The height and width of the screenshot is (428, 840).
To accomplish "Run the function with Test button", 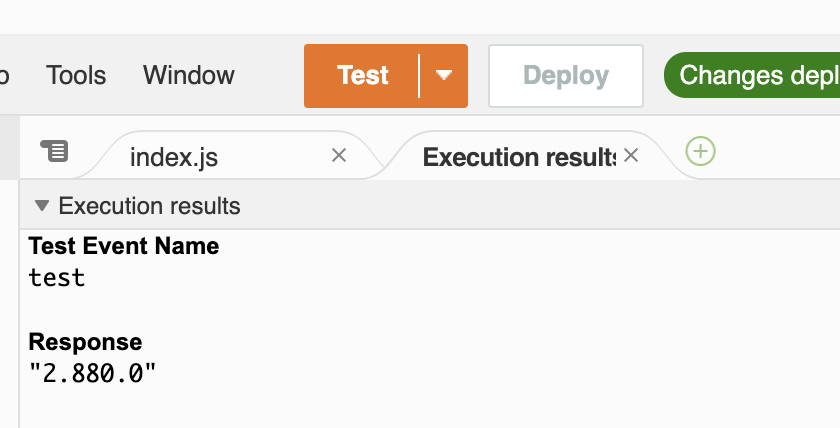I will pos(362,76).
